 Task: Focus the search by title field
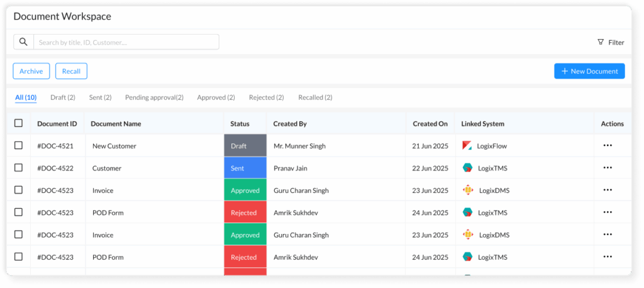pos(126,42)
